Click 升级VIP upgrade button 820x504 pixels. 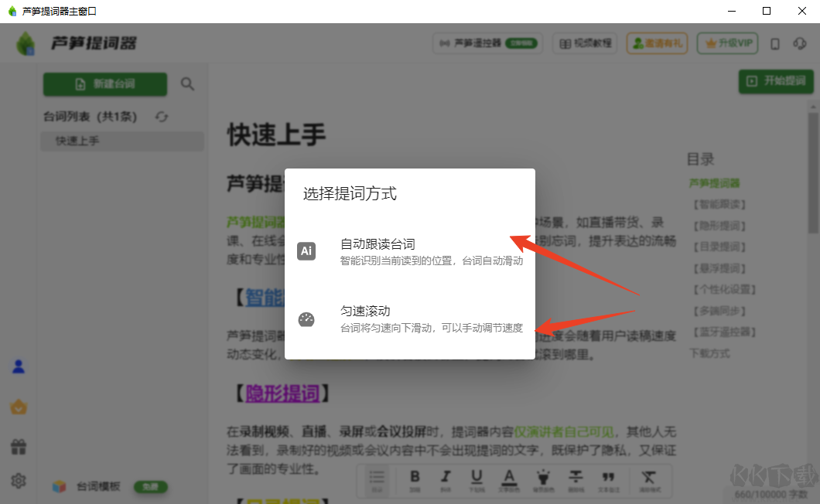coord(729,43)
